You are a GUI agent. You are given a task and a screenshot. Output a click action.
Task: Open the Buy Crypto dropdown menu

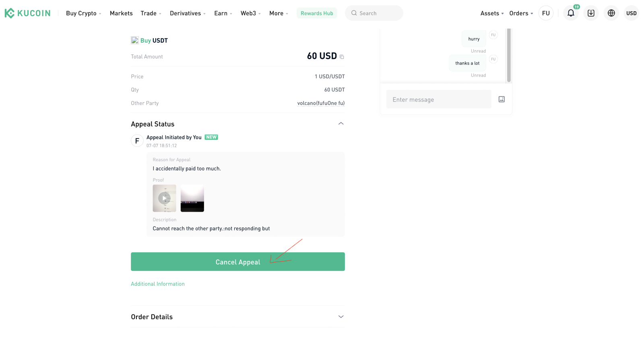pyautogui.click(x=84, y=13)
